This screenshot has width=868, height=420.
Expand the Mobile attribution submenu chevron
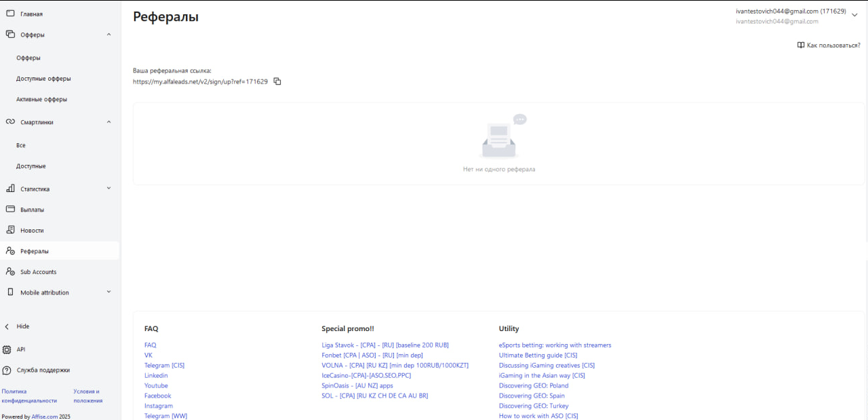pyautogui.click(x=108, y=292)
